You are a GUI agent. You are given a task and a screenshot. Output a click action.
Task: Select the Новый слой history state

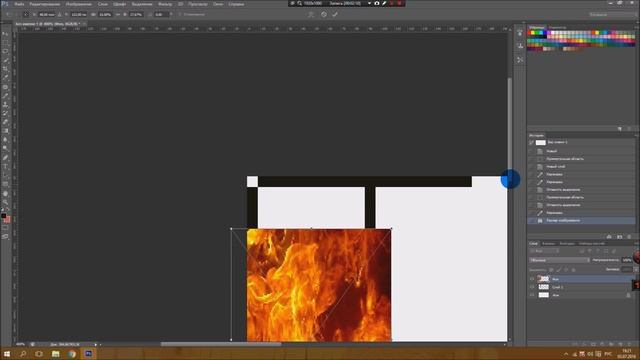tap(582, 167)
